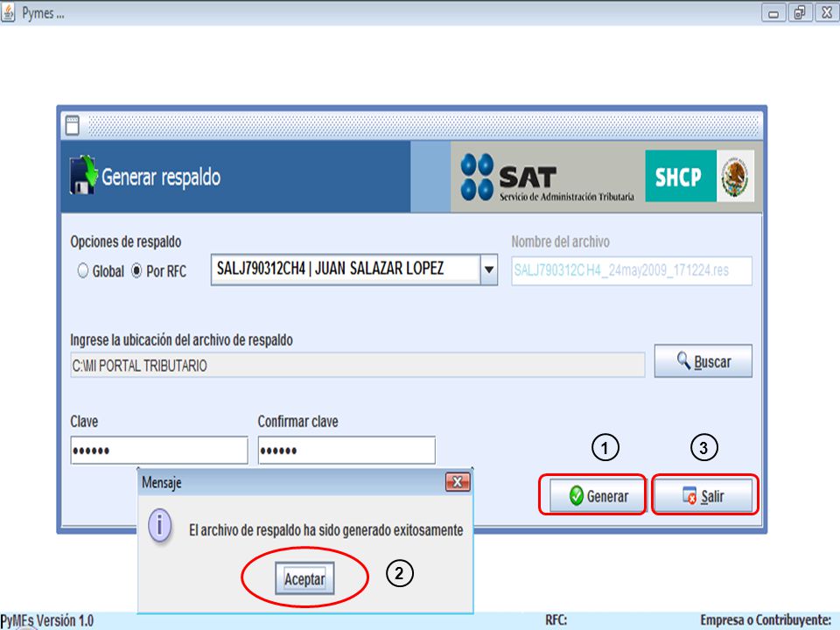Click the 'El archivo de respaldo ha sido generado exitosamente' message
The height and width of the screenshot is (630, 840).
pos(326,530)
